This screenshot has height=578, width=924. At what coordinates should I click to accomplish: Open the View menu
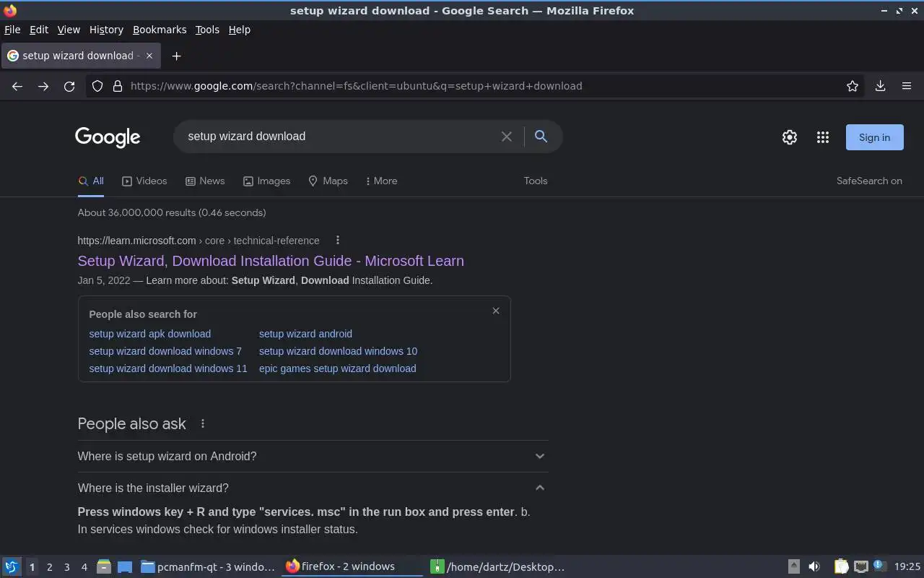pyautogui.click(x=69, y=30)
